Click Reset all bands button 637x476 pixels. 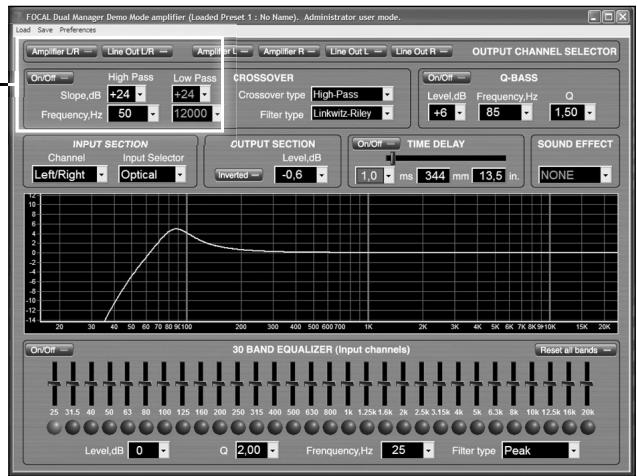tap(575, 350)
